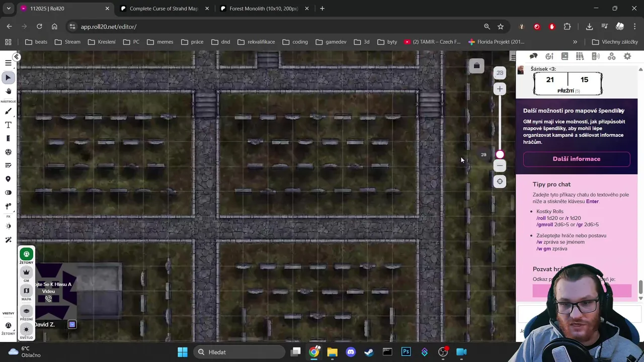Center view with the crosshair button
The height and width of the screenshot is (362, 644).
coord(500,182)
